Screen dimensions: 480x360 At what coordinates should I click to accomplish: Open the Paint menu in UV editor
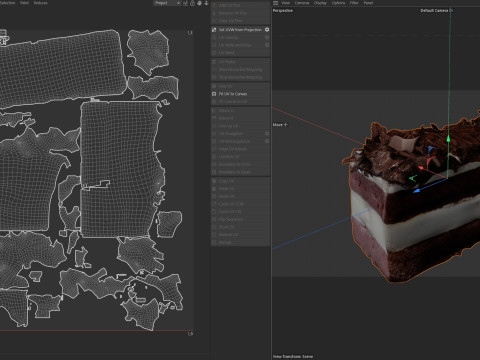[x=24, y=3]
